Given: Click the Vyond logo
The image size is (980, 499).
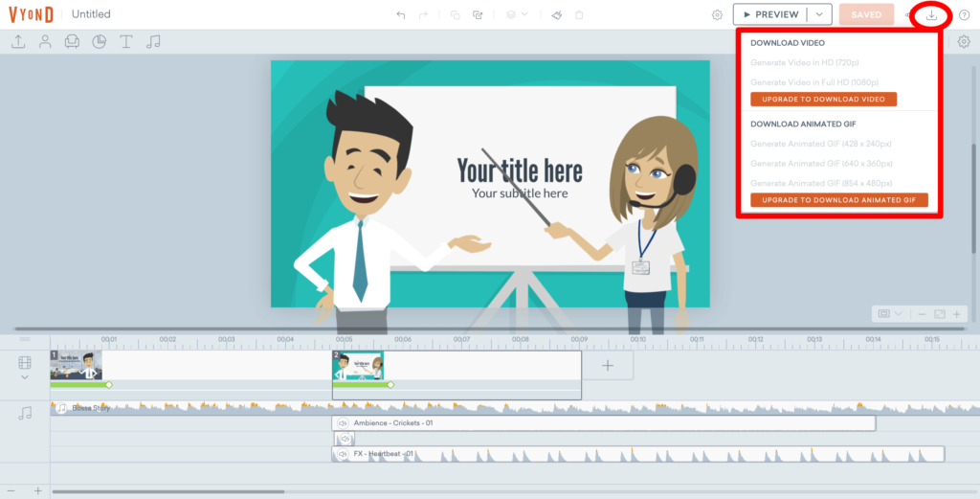Looking at the screenshot, I should (31, 14).
